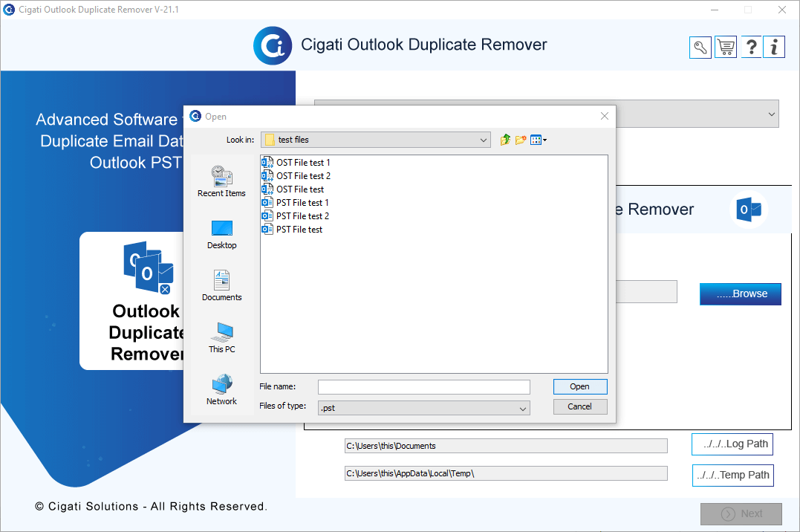800x532 pixels.
Task: Select file OST File test 1
Action: click(296, 163)
